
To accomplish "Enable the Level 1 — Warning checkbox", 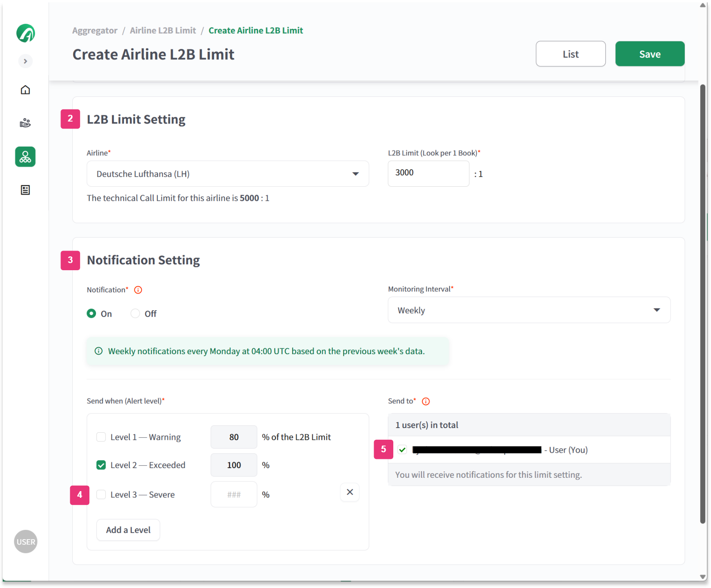I will pyautogui.click(x=101, y=437).
